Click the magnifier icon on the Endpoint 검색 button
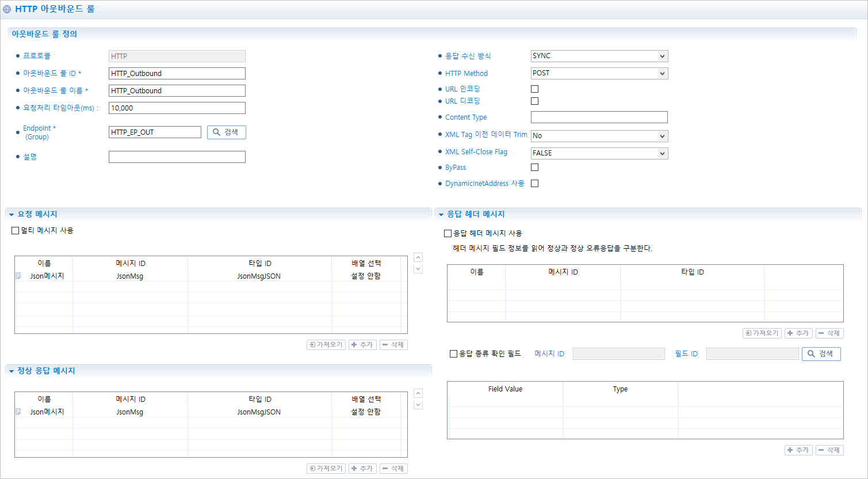 pos(216,132)
